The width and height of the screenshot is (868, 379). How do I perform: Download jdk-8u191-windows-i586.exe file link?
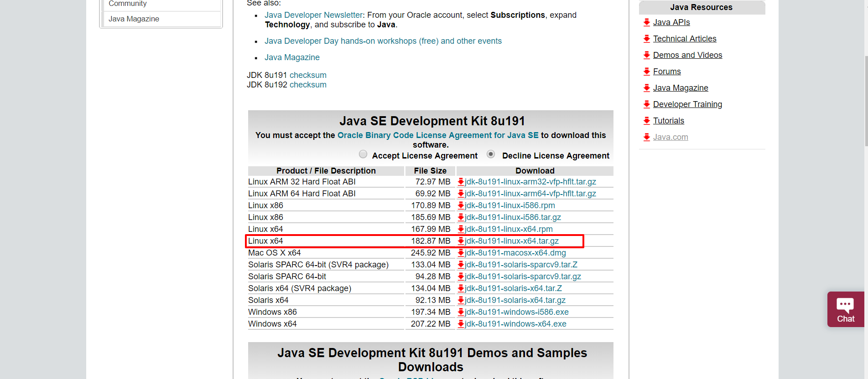pos(517,312)
